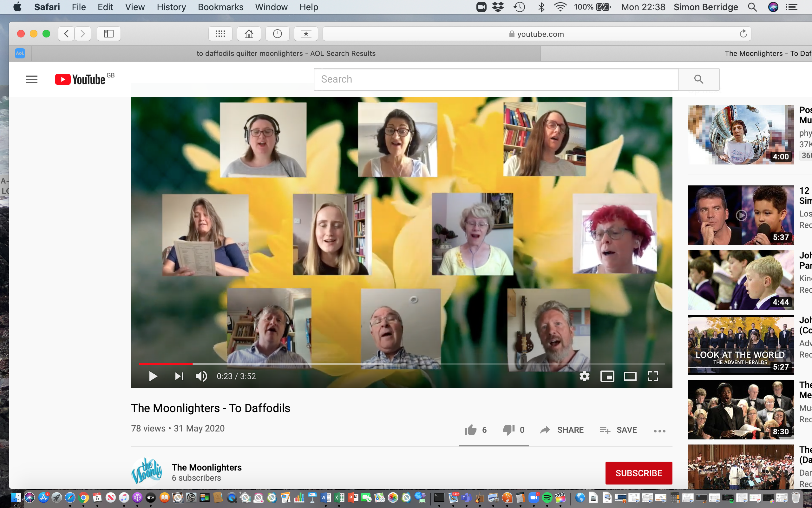This screenshot has height=508, width=812.
Task: Launch Spotify from the Dock
Action: click(547, 498)
